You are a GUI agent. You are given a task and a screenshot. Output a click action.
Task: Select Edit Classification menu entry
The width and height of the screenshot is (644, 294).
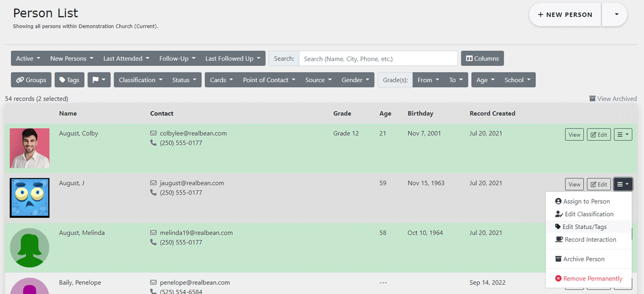point(588,214)
